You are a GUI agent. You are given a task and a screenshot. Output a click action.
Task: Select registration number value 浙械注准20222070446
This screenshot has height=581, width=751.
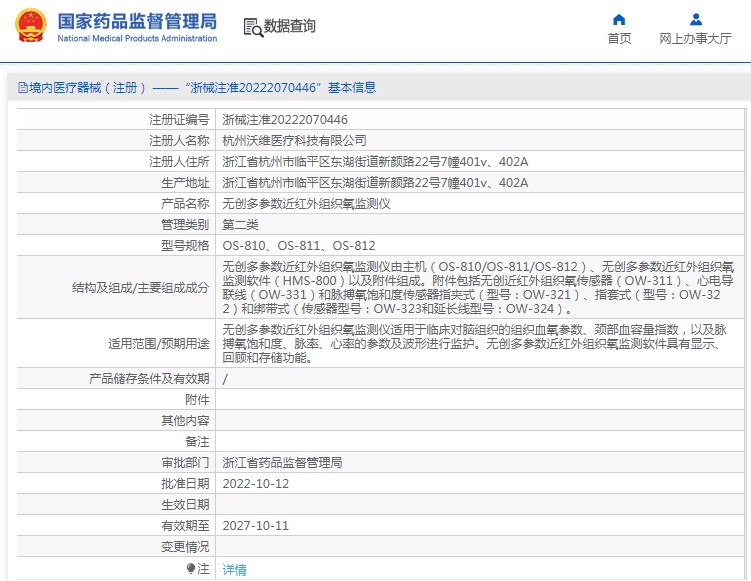[x=285, y=120]
